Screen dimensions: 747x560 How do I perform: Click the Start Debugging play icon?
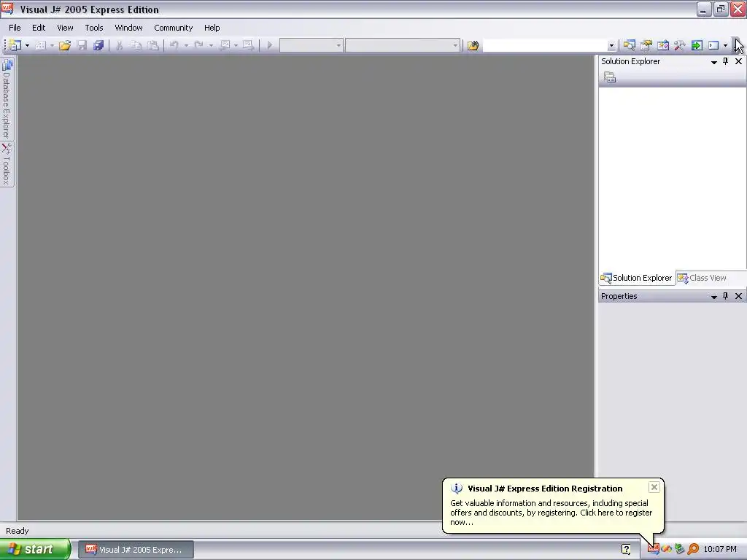click(270, 45)
